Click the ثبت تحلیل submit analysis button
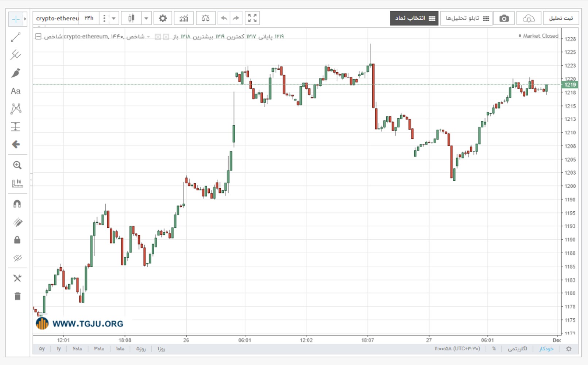 point(561,18)
